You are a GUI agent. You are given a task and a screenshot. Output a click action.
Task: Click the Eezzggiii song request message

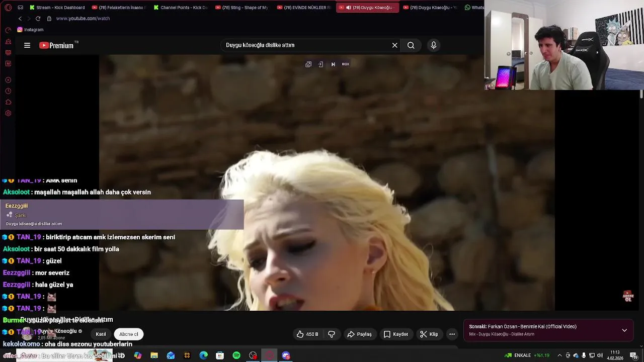click(122, 215)
